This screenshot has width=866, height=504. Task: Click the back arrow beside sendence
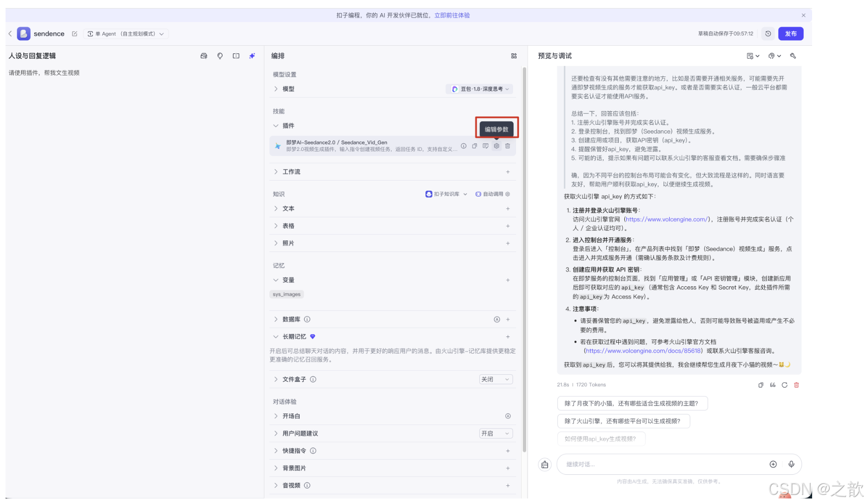click(x=10, y=34)
